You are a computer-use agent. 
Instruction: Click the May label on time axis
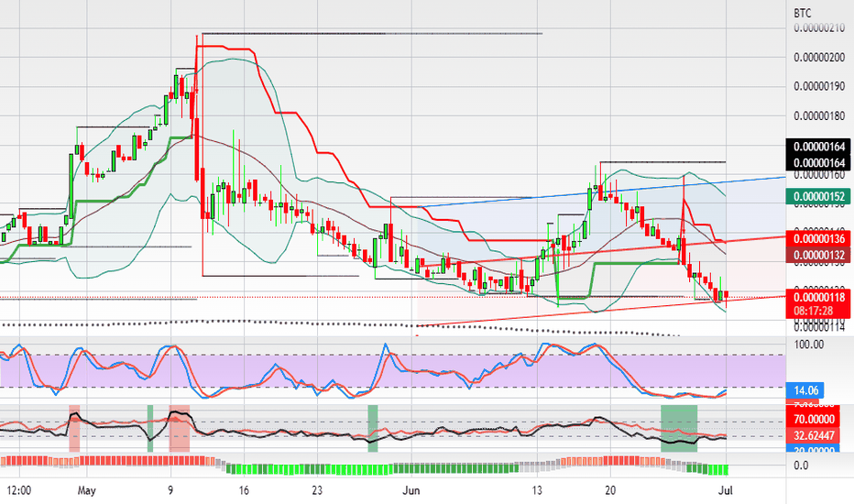(87, 490)
